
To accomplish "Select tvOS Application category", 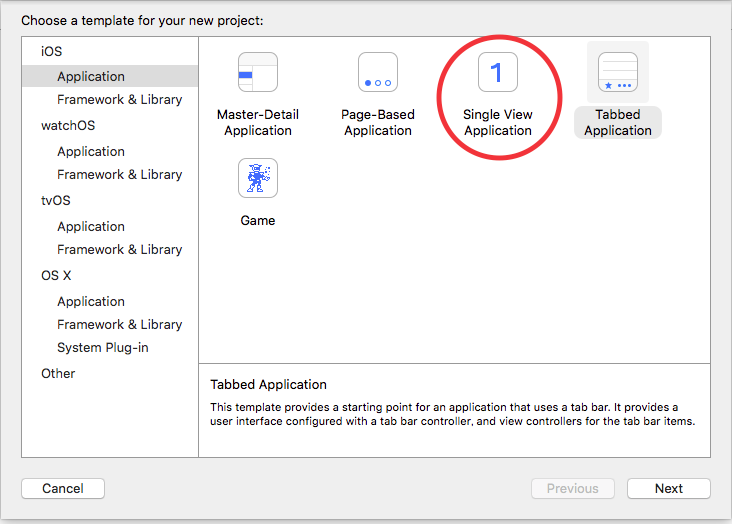I will click(x=91, y=227).
